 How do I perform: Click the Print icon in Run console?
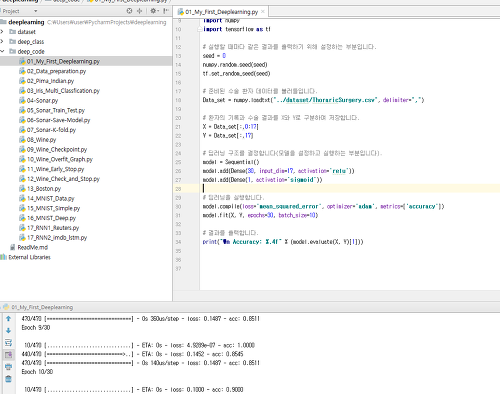click(9, 367)
